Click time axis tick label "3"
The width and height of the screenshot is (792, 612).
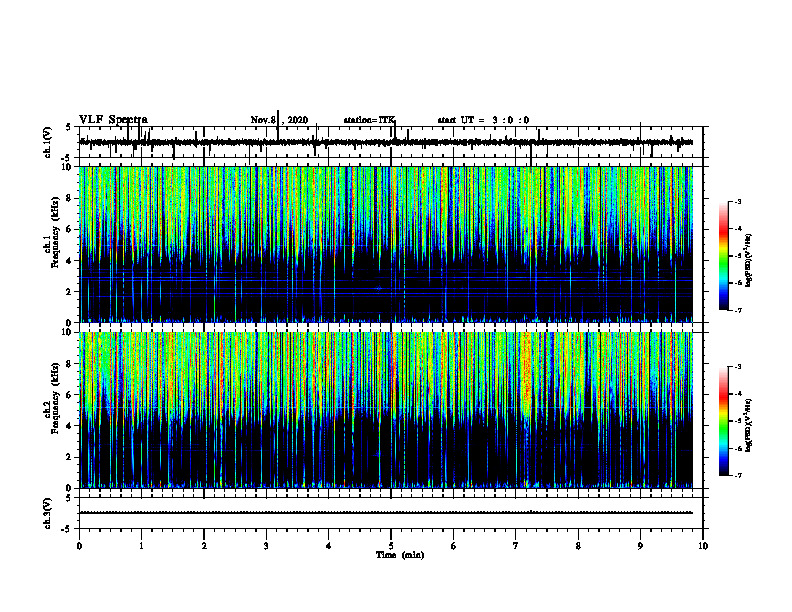266,546
